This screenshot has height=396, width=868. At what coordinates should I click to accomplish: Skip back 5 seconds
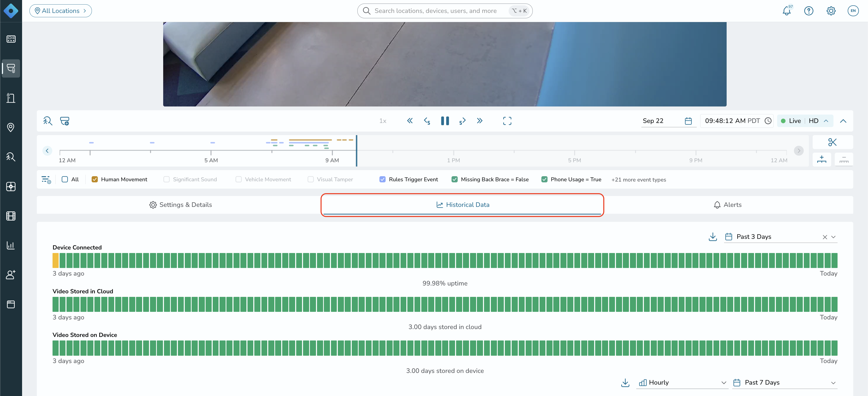(427, 121)
